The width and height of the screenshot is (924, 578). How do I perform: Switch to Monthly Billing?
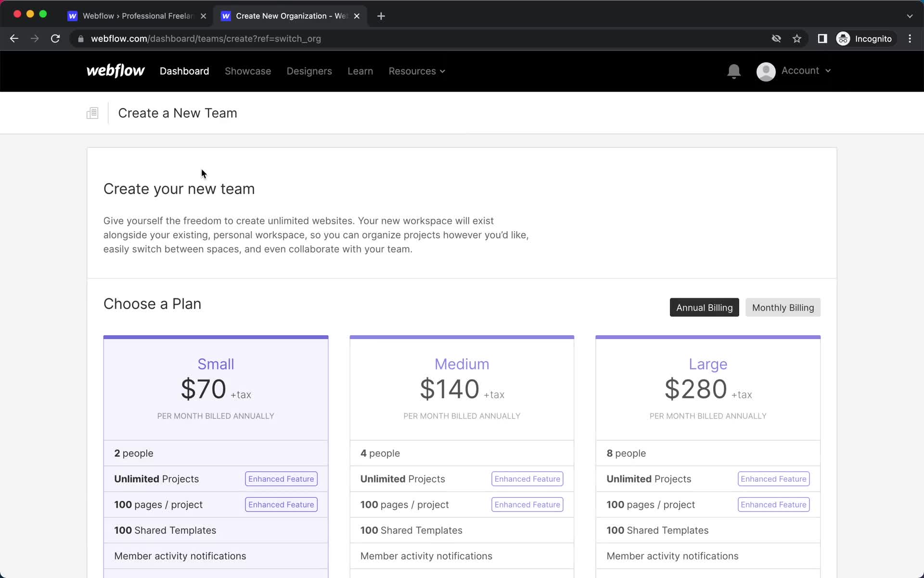[783, 307]
